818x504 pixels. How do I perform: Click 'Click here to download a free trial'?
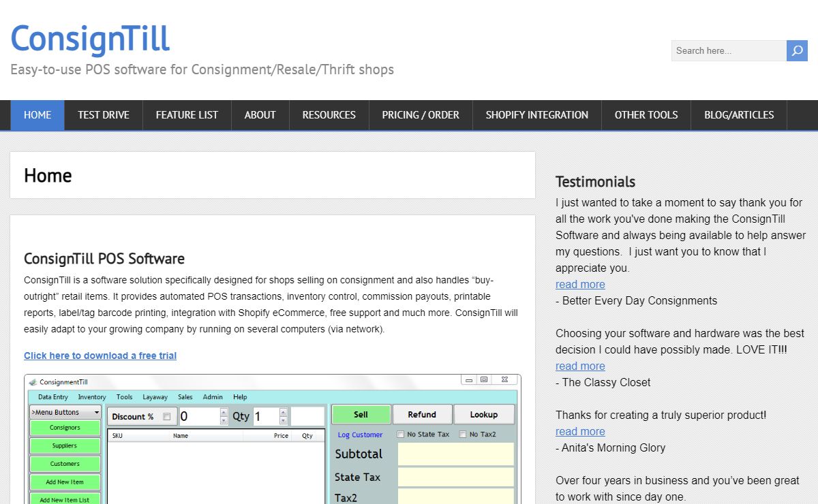(100, 356)
